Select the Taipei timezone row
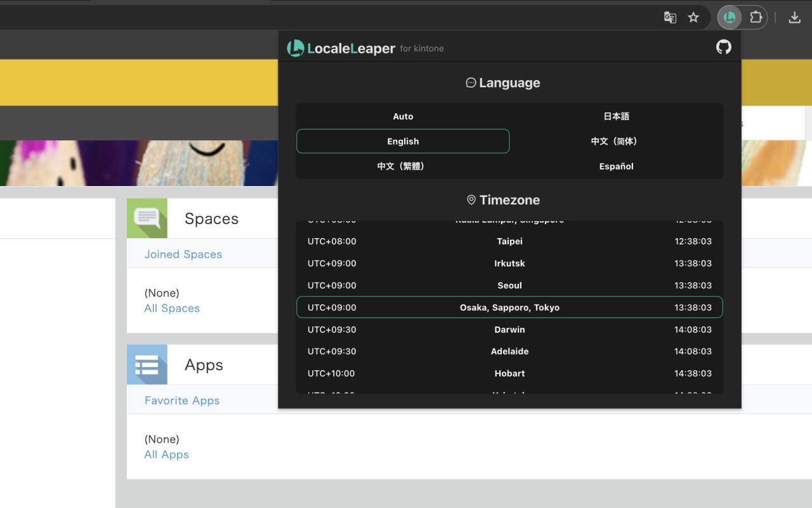 [509, 241]
